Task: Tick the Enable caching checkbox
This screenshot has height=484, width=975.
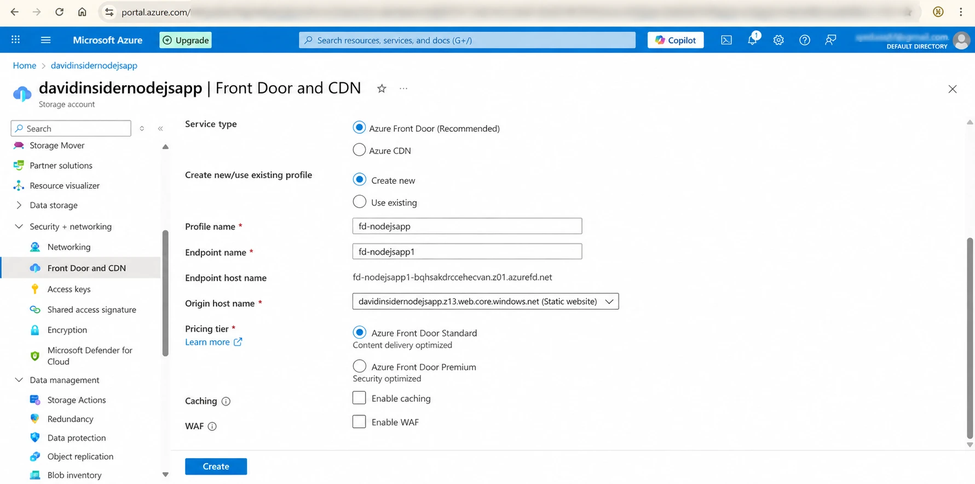Action: click(x=359, y=398)
